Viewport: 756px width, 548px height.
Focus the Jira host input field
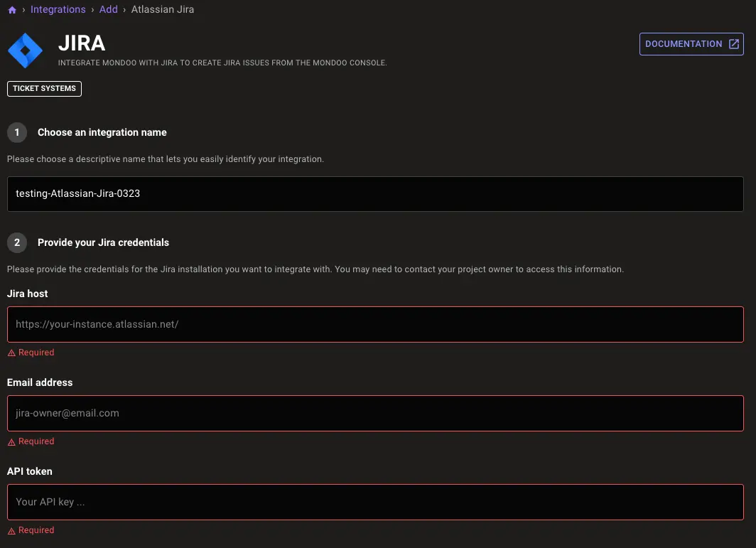[375, 325]
